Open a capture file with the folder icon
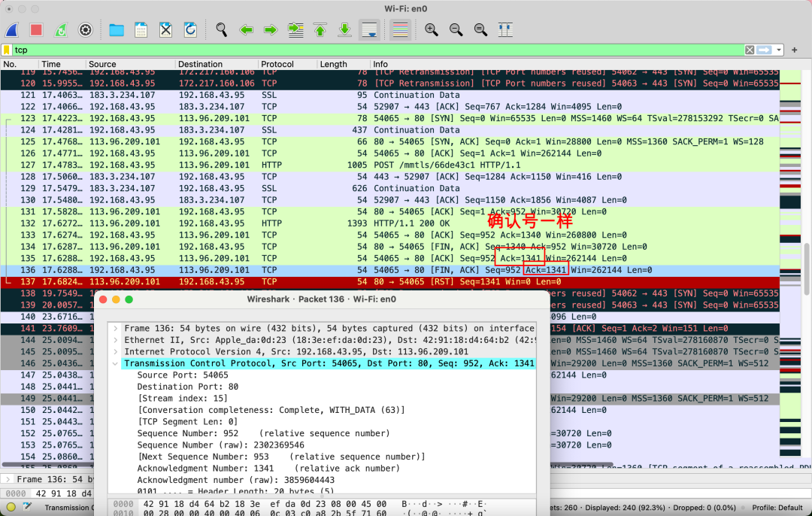Image resolution: width=812 pixels, height=516 pixels. (x=117, y=30)
